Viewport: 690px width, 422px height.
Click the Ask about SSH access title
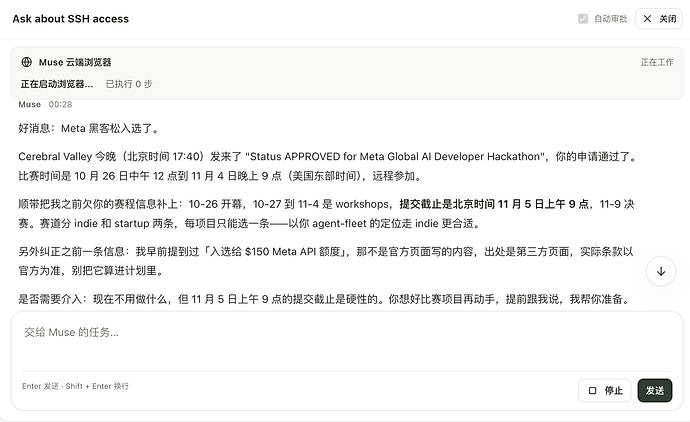tap(71, 19)
